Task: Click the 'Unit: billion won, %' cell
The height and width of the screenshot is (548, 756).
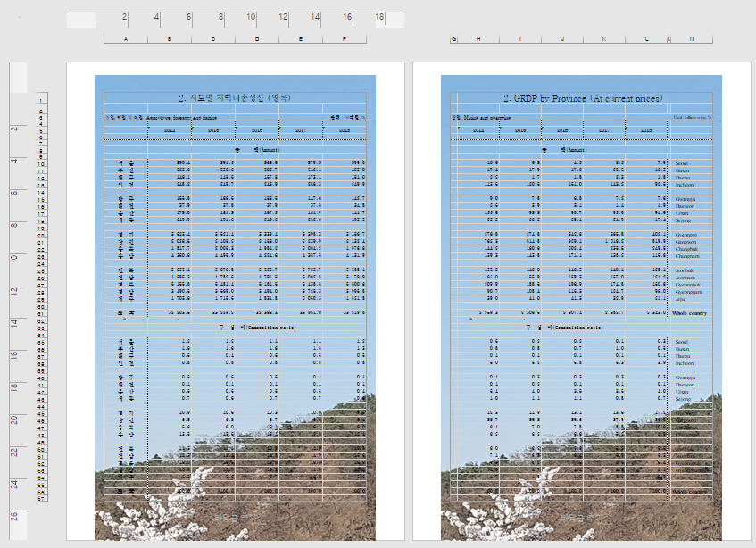Action: [x=693, y=117]
